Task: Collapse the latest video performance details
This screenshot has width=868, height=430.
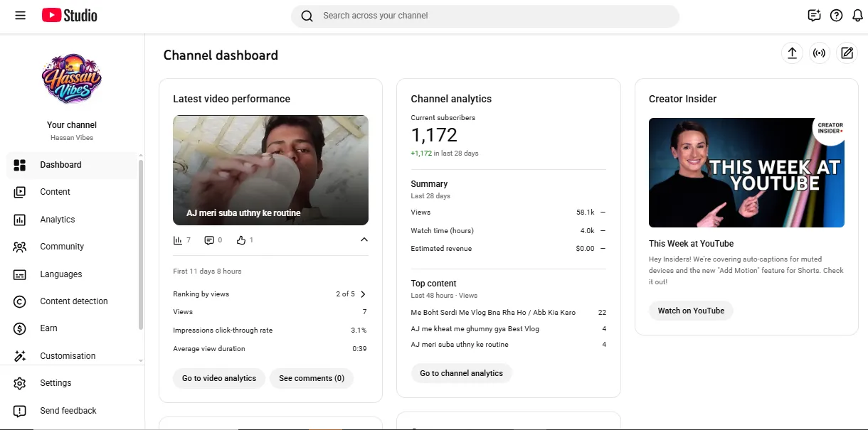Action: 364,240
